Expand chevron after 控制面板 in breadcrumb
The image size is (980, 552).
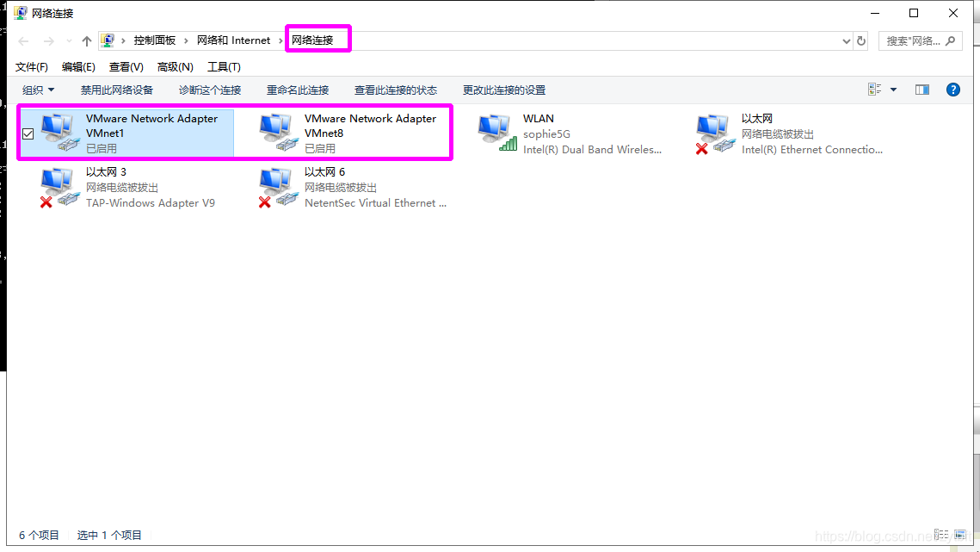pos(186,40)
